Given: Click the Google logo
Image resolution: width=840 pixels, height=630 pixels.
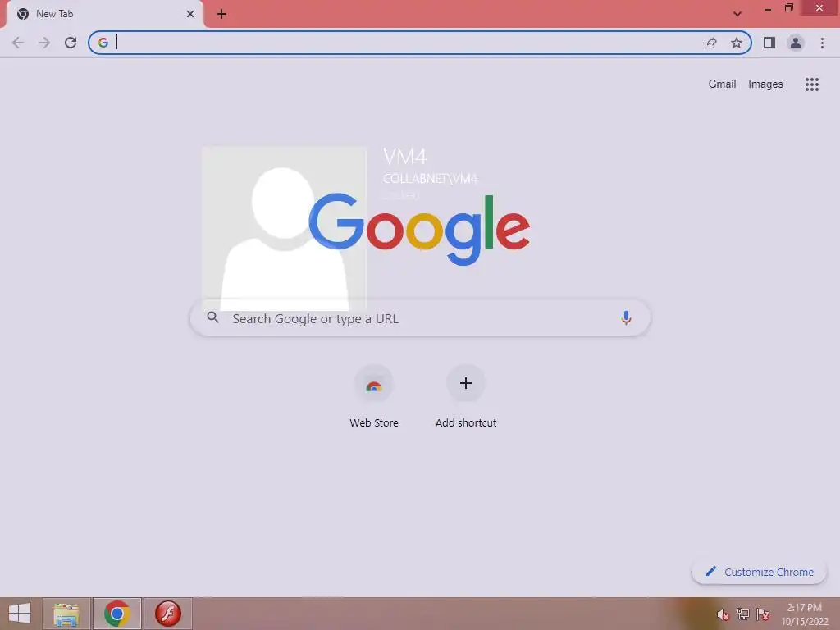Looking at the screenshot, I should coord(419,230).
